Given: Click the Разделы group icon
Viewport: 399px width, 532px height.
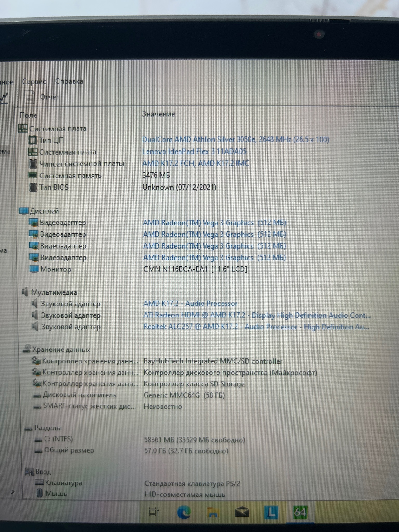Looking at the screenshot, I should pos(28,429).
